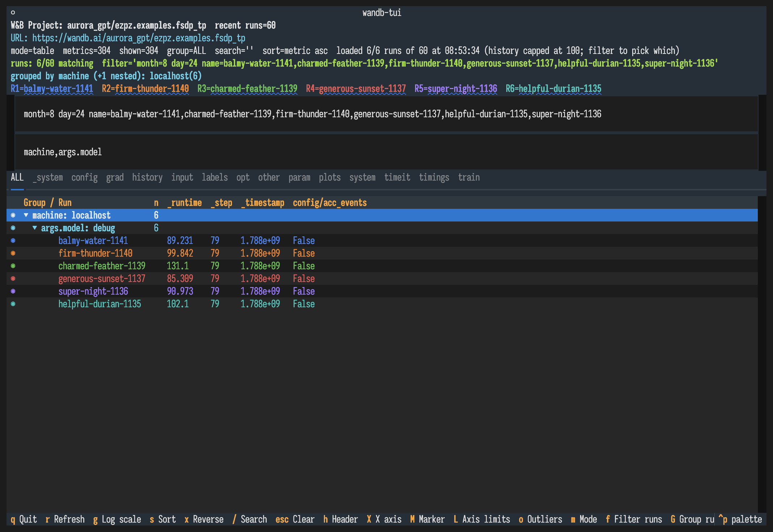
Task: Toggle radio dot for balmy-water-1141 row
Action: coord(13,241)
